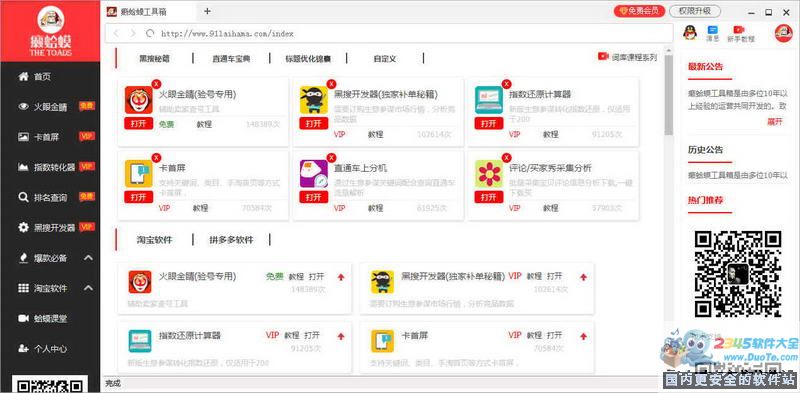
Task: Open 黑搜开发器 gear icon in sidebar
Action: click(23, 228)
